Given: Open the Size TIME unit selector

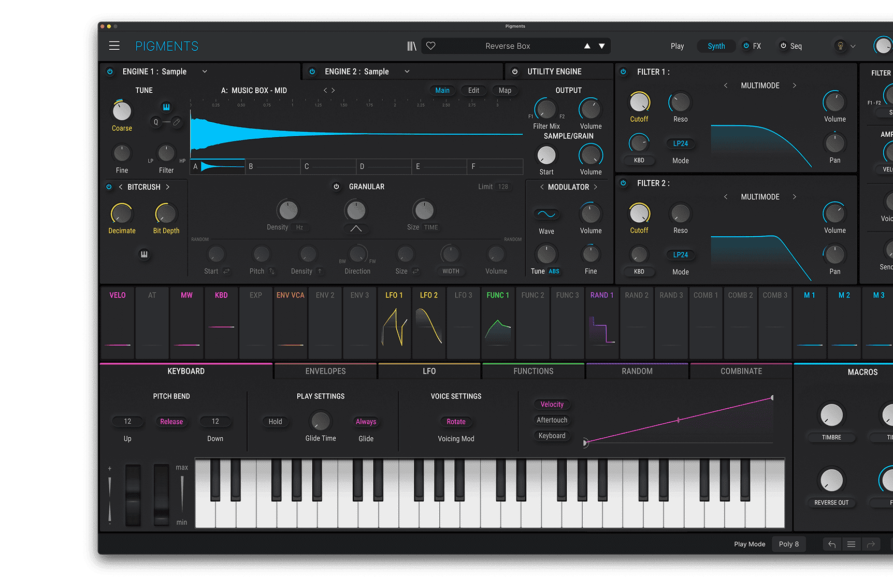Looking at the screenshot, I should tap(431, 227).
